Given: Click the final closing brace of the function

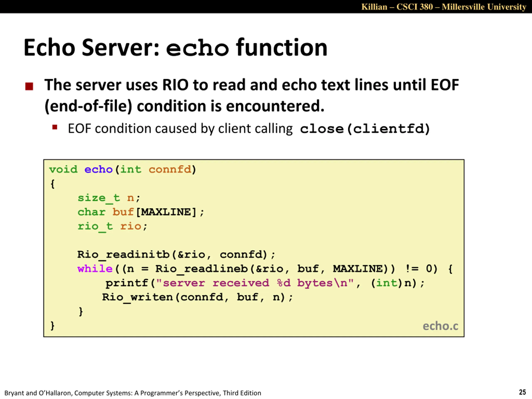Looking at the screenshot, I should point(52,326).
